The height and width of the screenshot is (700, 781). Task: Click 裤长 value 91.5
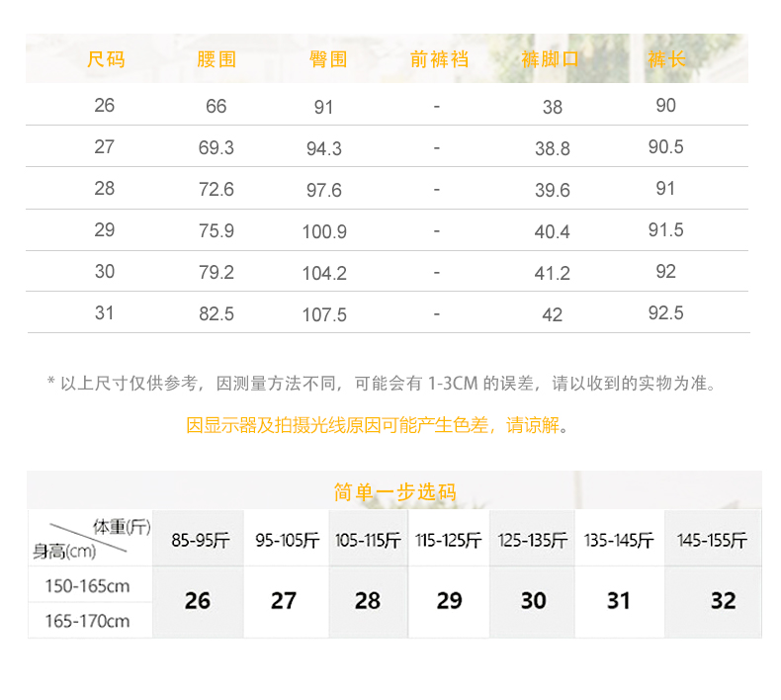point(666,230)
